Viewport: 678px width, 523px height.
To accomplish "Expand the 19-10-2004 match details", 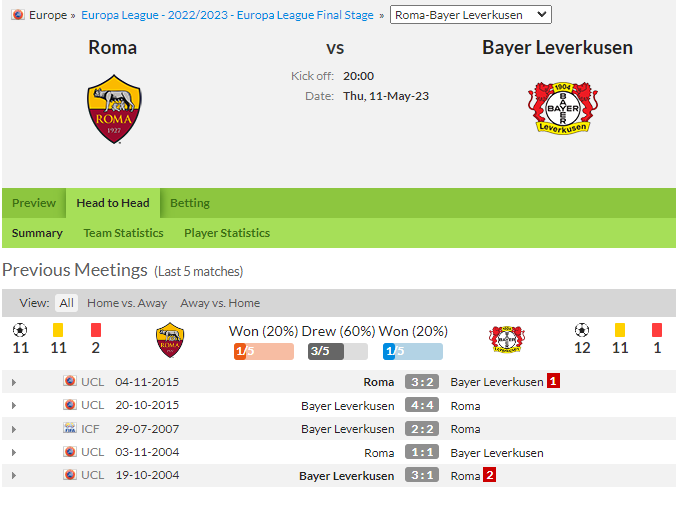I will tap(14, 475).
